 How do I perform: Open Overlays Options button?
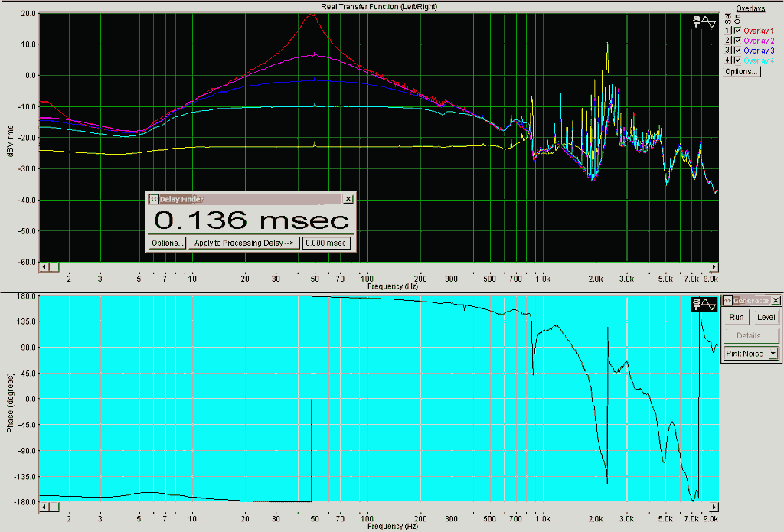coord(740,71)
